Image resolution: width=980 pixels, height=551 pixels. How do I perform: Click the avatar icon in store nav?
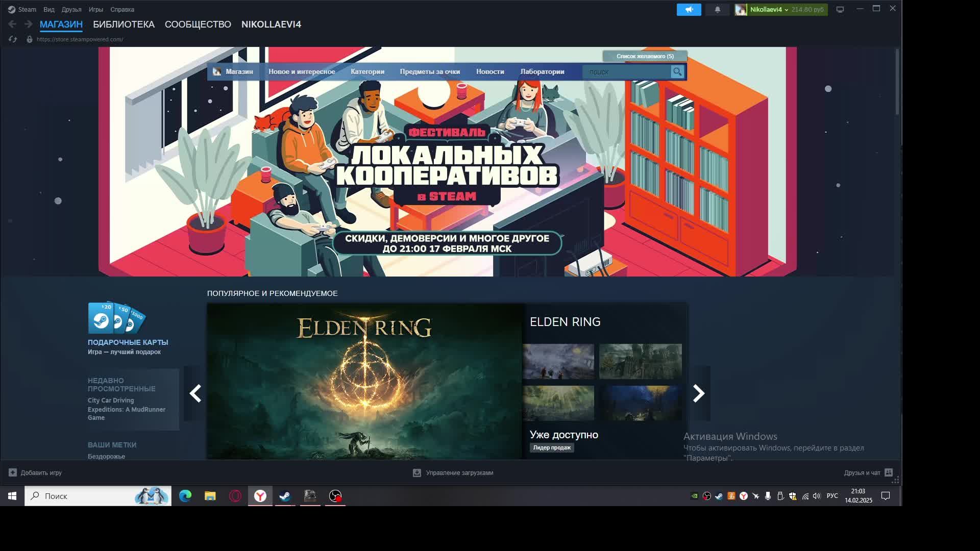tap(217, 72)
